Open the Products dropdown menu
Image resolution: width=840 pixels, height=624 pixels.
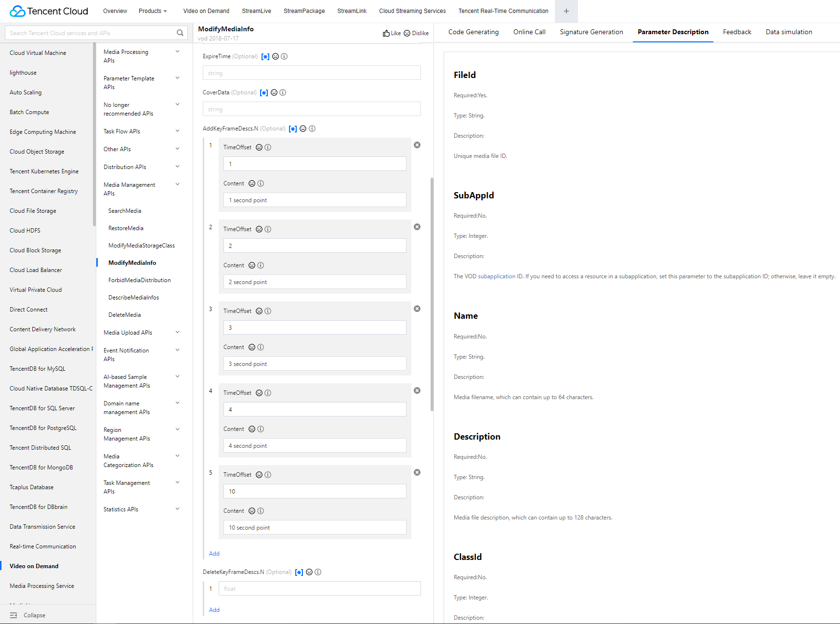click(x=153, y=11)
